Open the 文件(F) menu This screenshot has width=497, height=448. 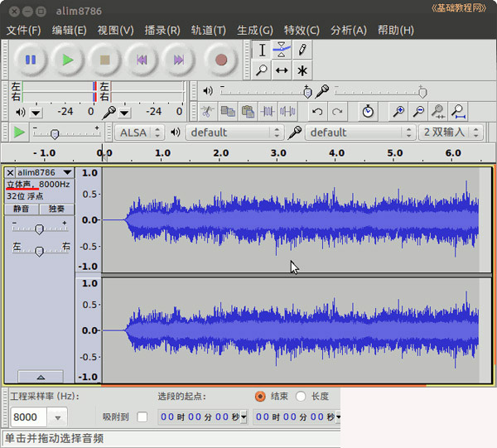tap(24, 31)
